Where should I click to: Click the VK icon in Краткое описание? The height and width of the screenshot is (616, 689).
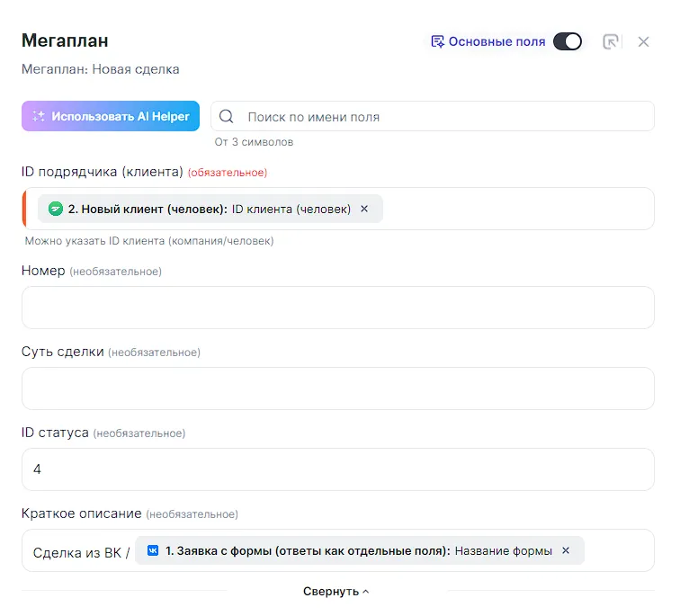click(x=153, y=550)
